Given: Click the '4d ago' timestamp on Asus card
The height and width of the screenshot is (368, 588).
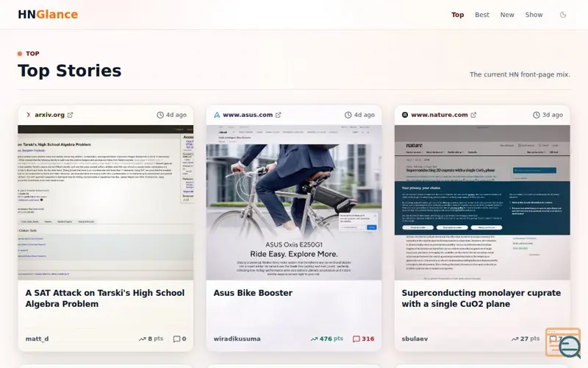Looking at the screenshot, I should [x=365, y=115].
